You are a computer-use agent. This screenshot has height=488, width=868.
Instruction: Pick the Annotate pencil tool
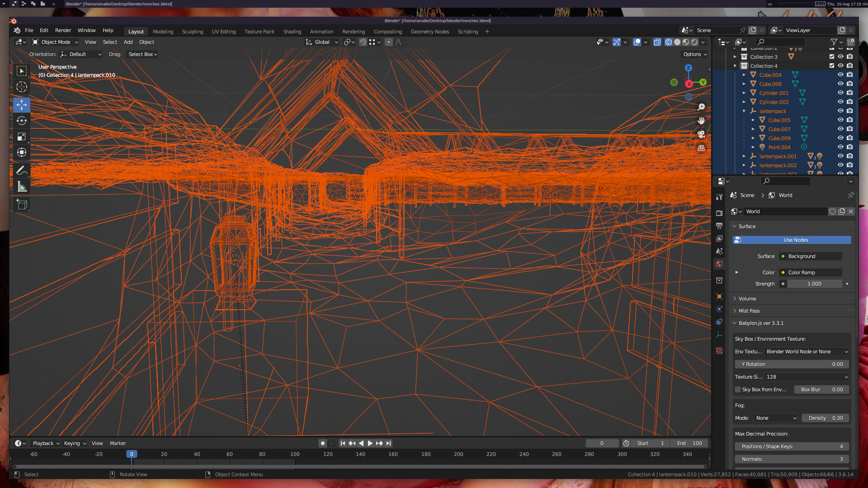(21, 170)
